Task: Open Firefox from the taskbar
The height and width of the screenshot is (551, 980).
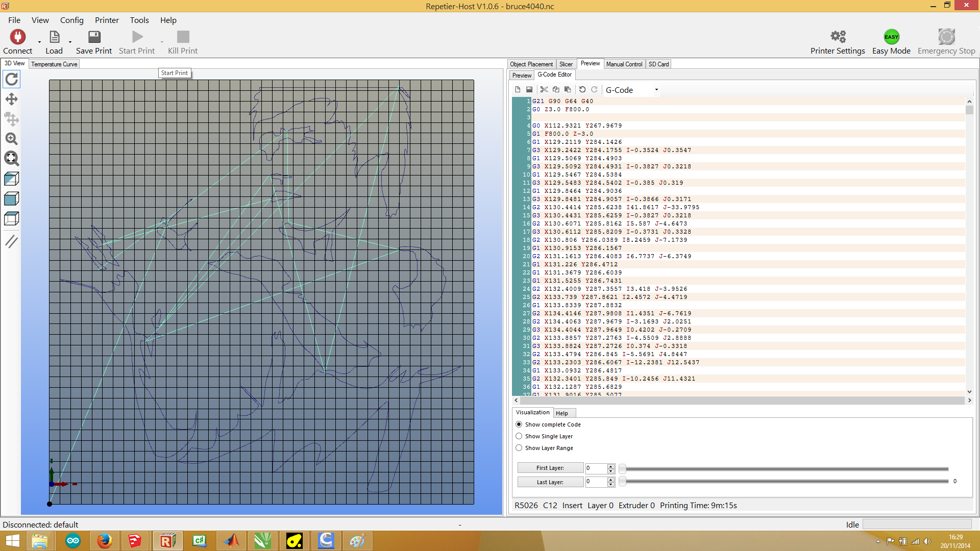Action: click(x=105, y=541)
